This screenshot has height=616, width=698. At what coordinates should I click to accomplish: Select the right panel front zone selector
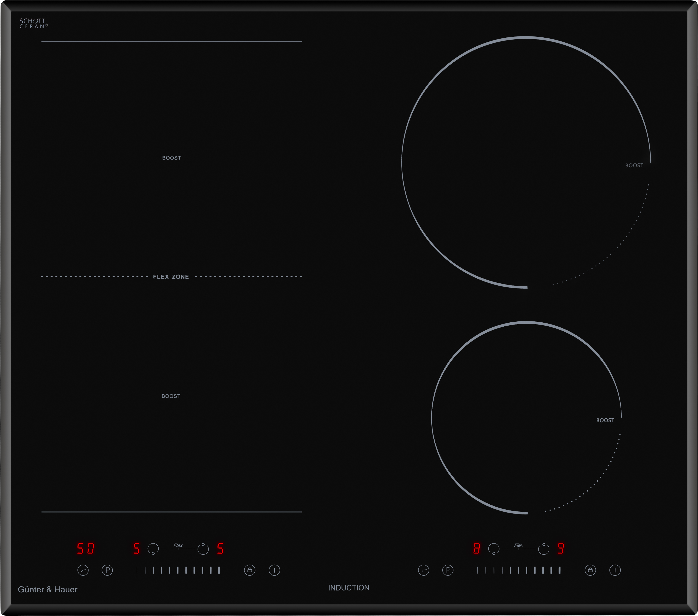(x=494, y=549)
